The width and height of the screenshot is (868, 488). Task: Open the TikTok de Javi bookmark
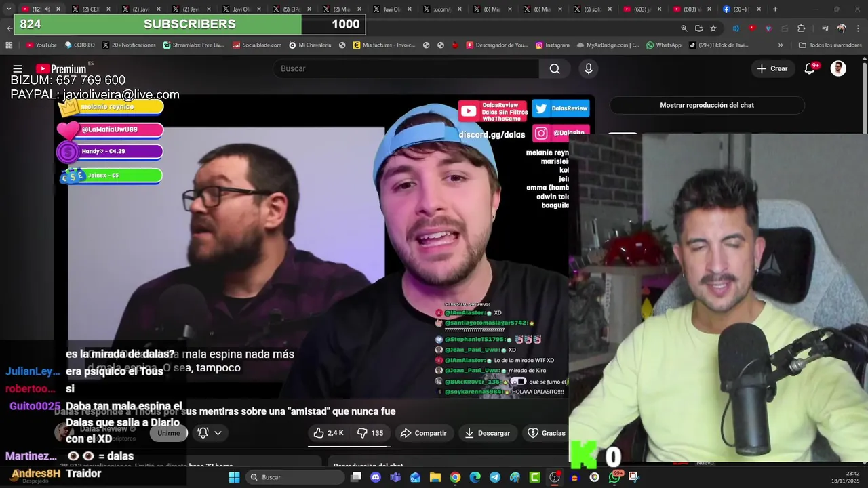tap(719, 45)
